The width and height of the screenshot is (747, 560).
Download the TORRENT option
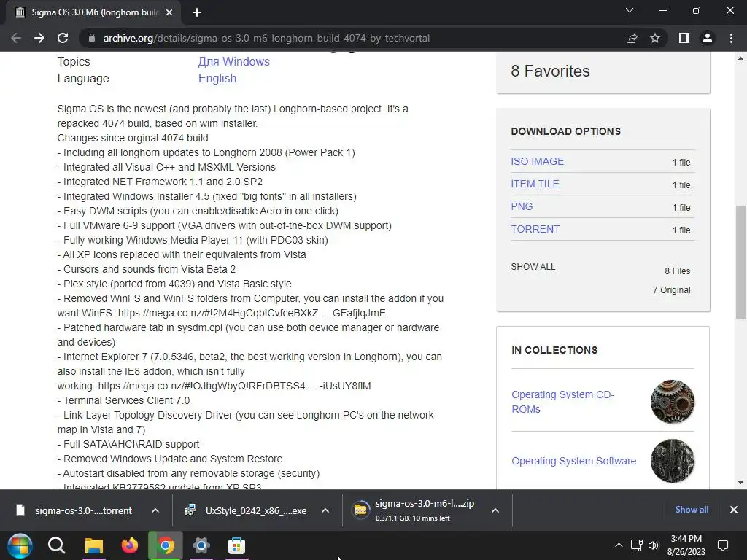[535, 229]
